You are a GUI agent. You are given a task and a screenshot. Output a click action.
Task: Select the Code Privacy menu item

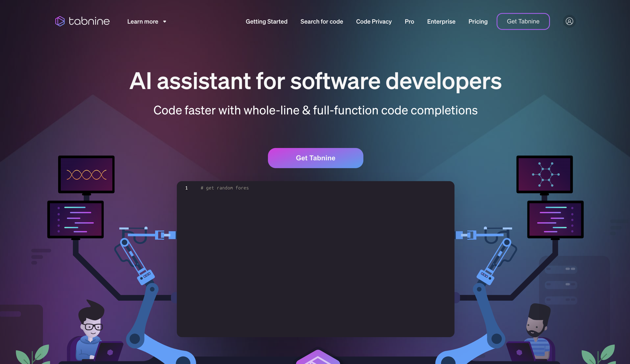[x=374, y=21]
